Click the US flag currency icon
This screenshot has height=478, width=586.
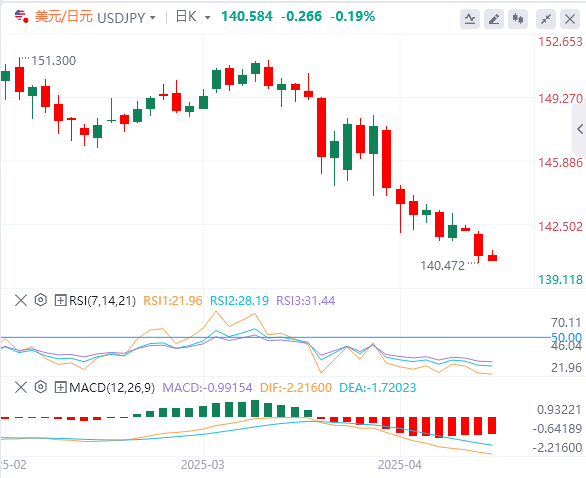[21, 17]
